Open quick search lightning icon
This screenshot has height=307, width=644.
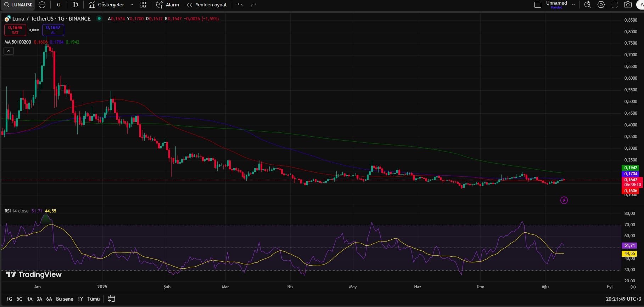click(x=587, y=5)
